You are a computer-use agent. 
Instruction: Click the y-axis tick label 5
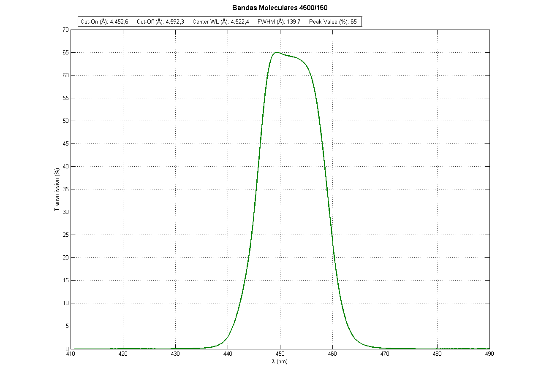[x=67, y=326]
